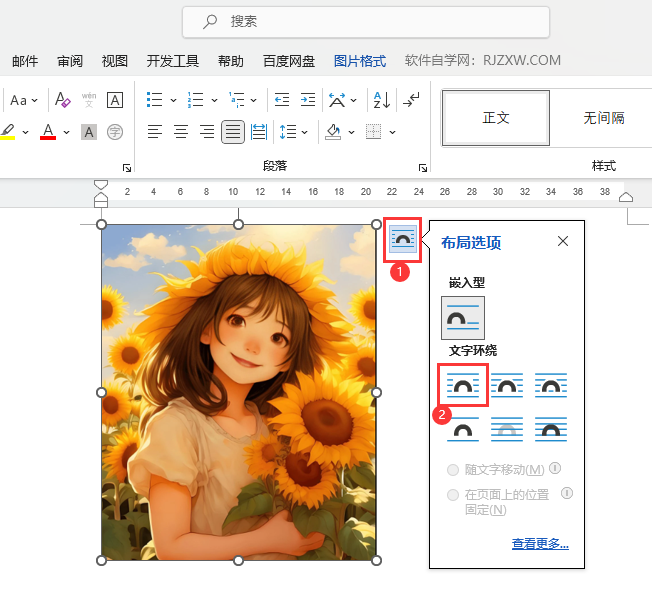Expand the bullet list dropdown arrow
The height and width of the screenshot is (613, 652).
[x=173, y=100]
